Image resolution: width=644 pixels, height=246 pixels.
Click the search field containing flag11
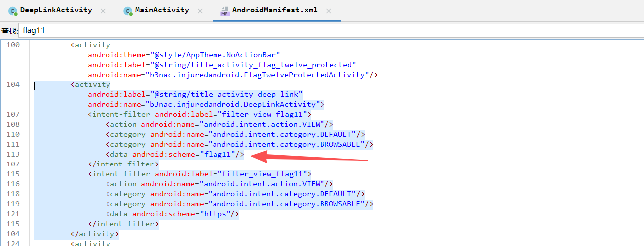click(x=328, y=30)
